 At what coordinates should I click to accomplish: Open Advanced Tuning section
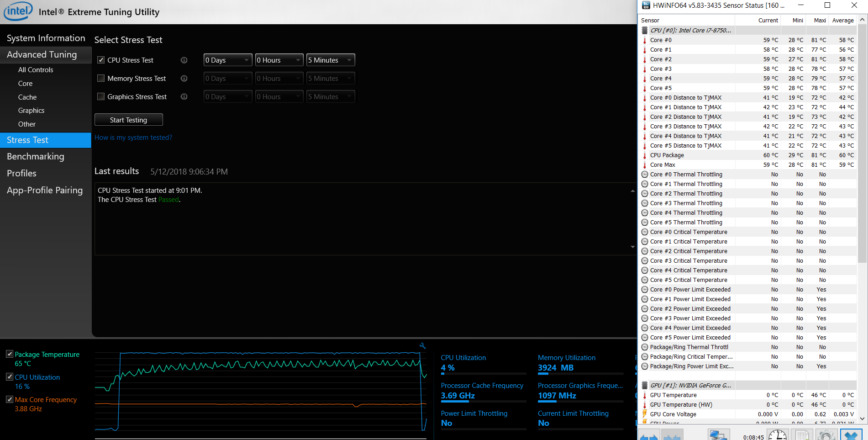46,55
